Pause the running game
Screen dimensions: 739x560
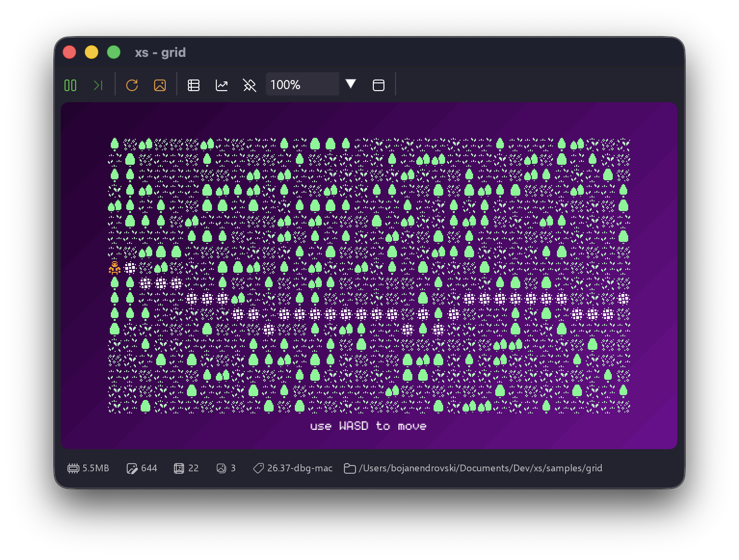click(x=70, y=85)
